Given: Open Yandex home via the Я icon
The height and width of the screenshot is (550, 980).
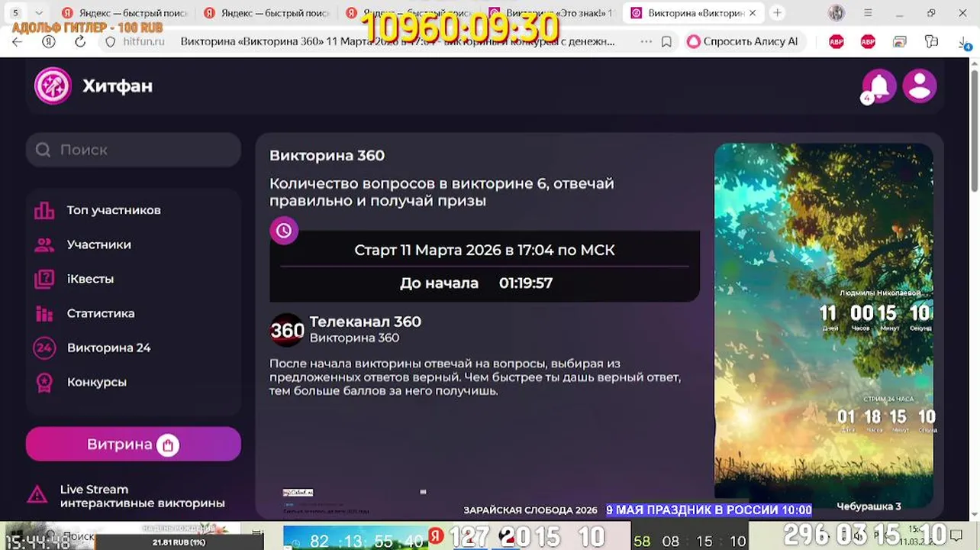Looking at the screenshot, I should 49,41.
